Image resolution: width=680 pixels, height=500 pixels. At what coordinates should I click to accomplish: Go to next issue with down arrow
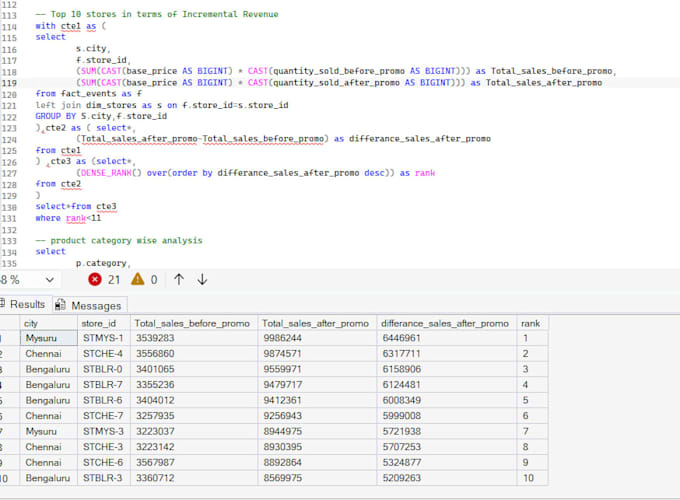pyautogui.click(x=202, y=279)
